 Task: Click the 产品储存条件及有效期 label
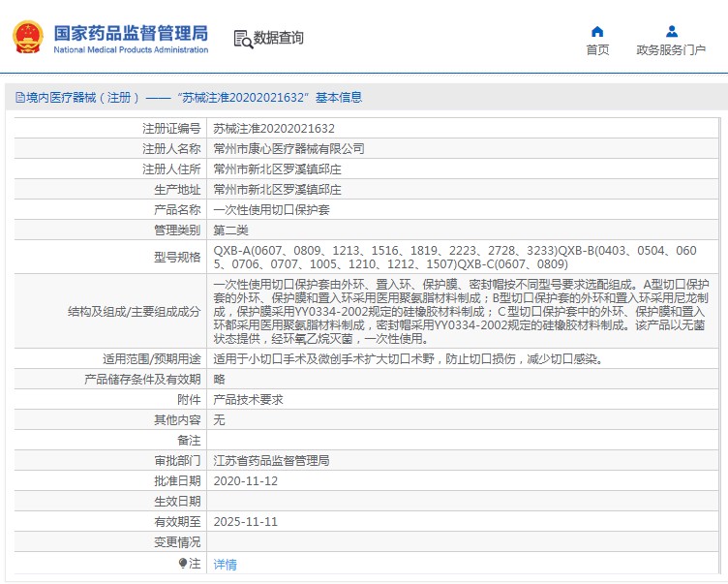click(142, 379)
